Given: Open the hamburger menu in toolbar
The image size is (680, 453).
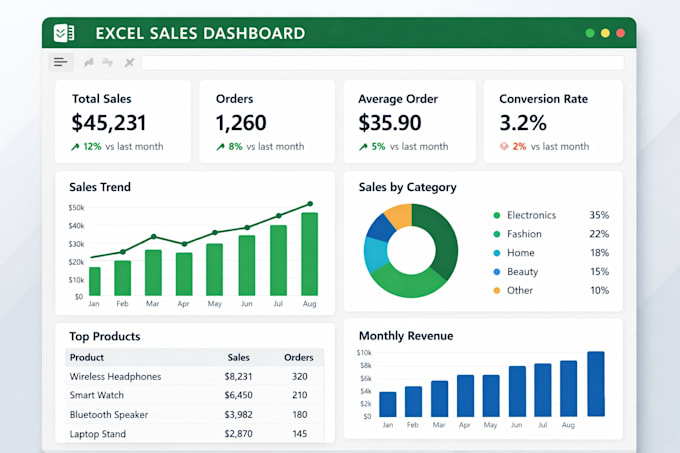Looking at the screenshot, I should click(x=61, y=62).
